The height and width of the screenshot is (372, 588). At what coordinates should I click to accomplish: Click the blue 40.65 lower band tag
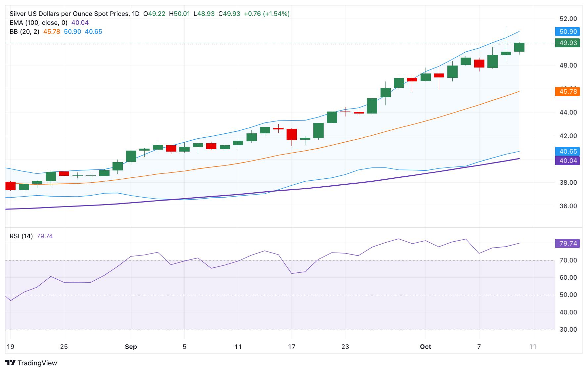click(x=567, y=152)
